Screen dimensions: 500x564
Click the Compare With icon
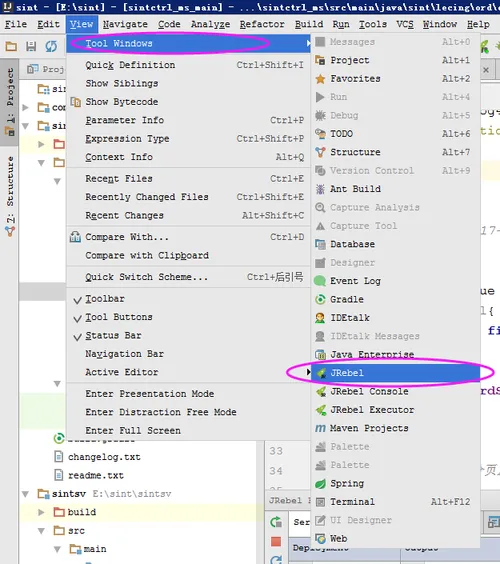point(75,237)
